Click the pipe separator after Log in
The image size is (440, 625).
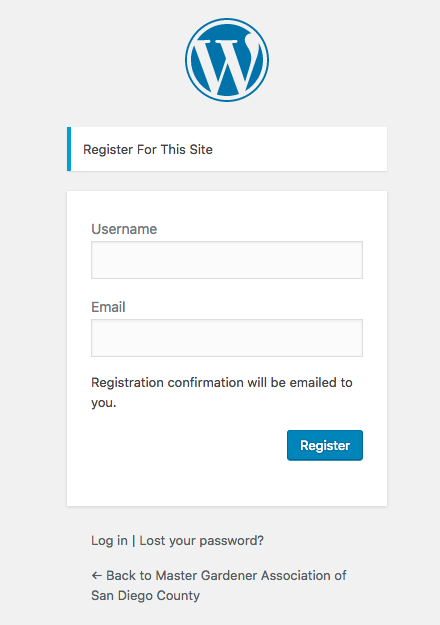click(134, 541)
